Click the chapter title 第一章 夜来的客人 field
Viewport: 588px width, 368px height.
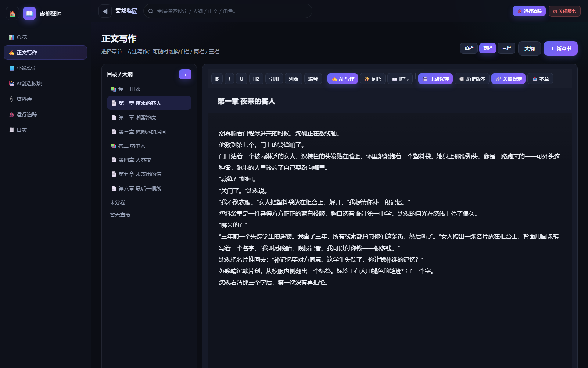click(390, 101)
